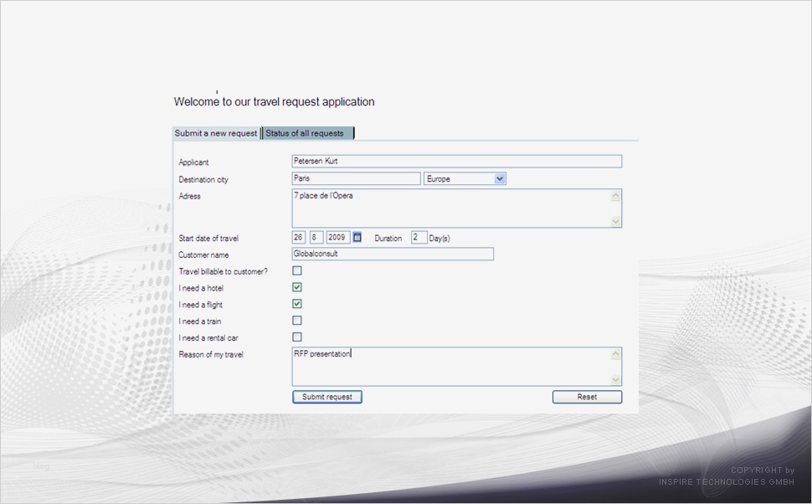Click the Reset button

point(587,397)
